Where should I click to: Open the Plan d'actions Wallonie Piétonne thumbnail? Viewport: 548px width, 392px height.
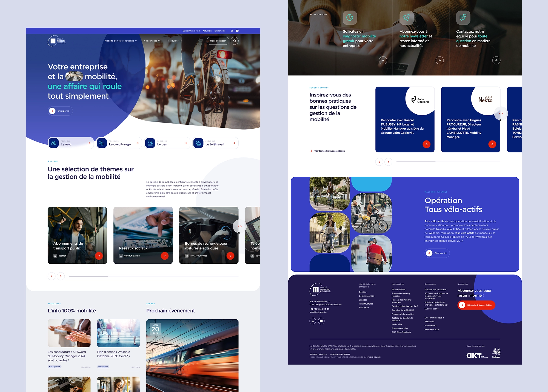pos(118,333)
